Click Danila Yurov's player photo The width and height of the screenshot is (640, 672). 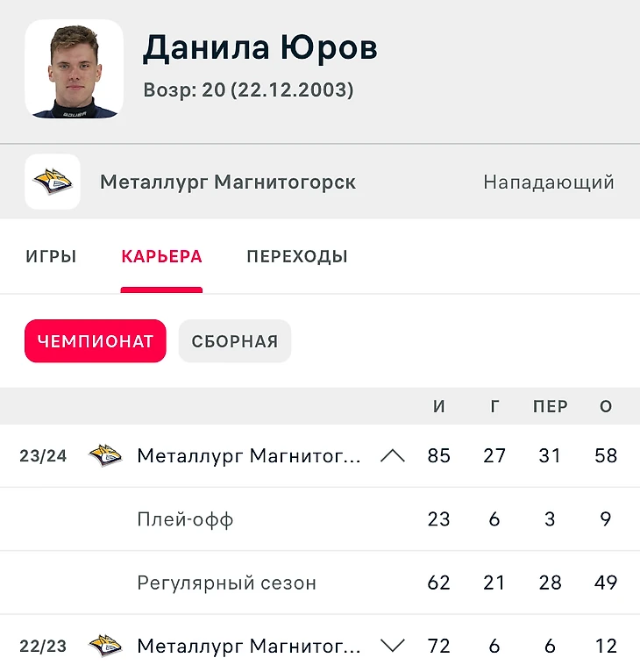pos(74,69)
